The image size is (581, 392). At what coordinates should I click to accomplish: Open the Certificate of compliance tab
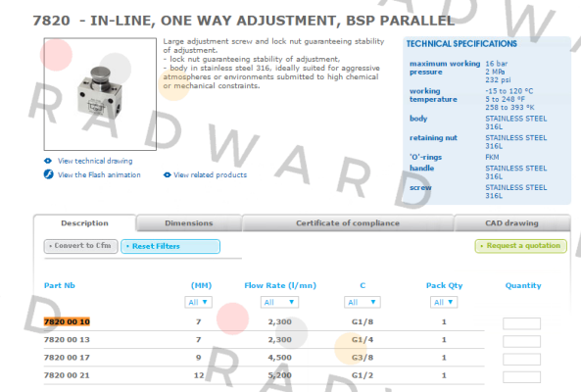tap(348, 223)
